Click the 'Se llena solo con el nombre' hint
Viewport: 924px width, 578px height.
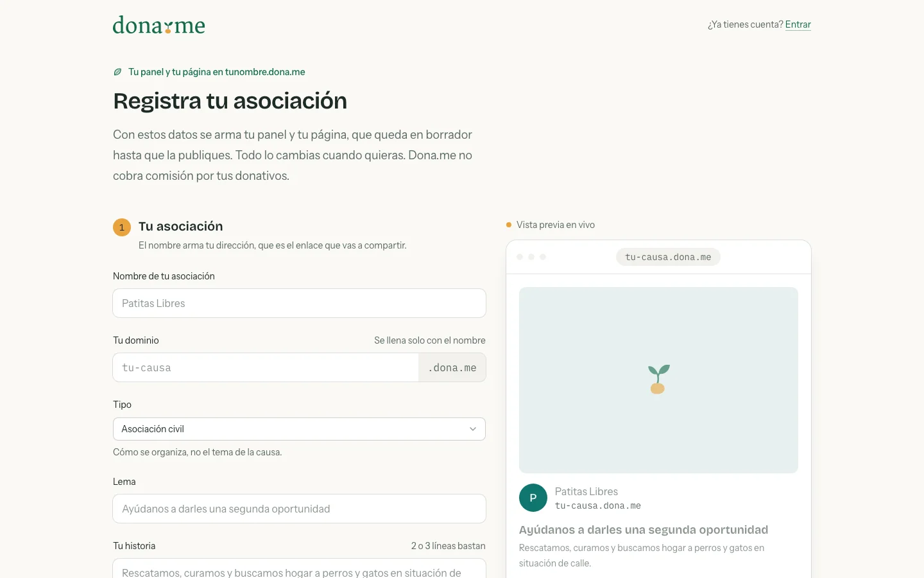click(x=430, y=340)
